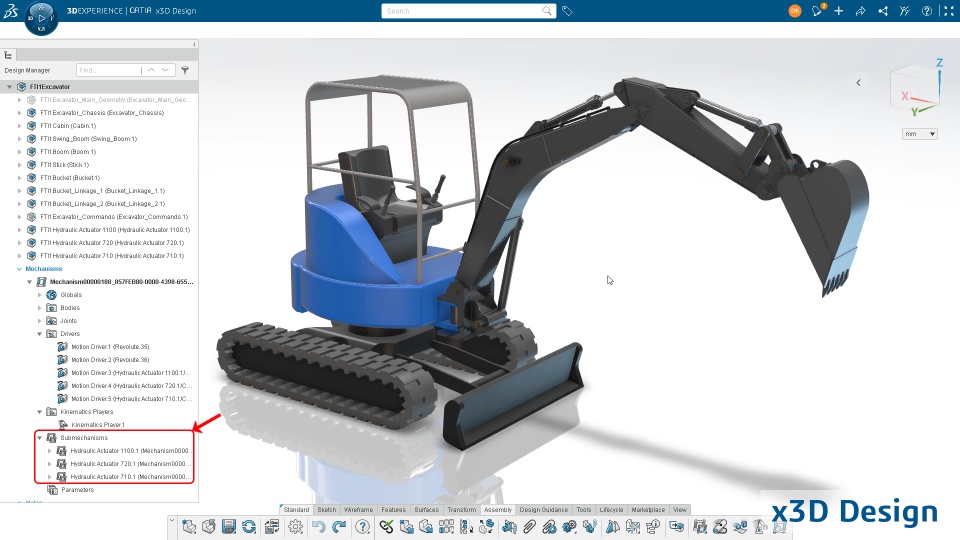960x540 pixels.
Task: Select FTI1 Swing_Boom (Swing_Boom.1)
Action: 89,139
